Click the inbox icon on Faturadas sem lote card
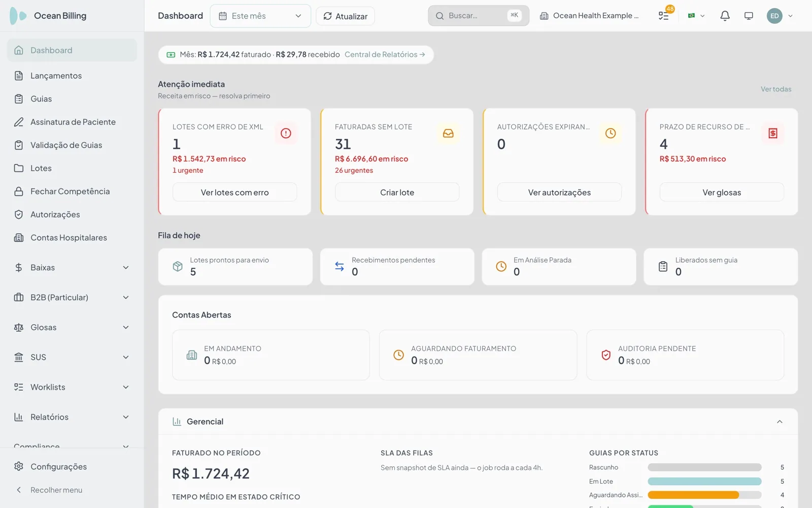The width and height of the screenshot is (812, 508). (x=448, y=133)
